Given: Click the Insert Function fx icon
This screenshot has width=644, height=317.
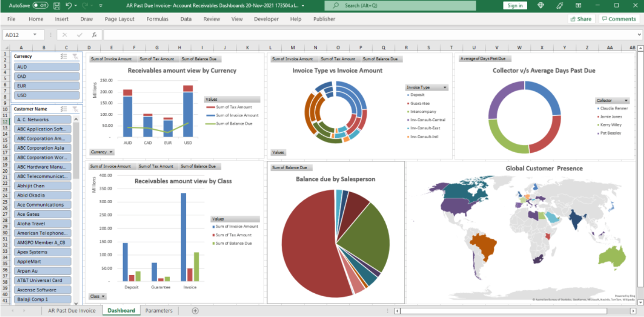Looking at the screenshot, I should 95,35.
